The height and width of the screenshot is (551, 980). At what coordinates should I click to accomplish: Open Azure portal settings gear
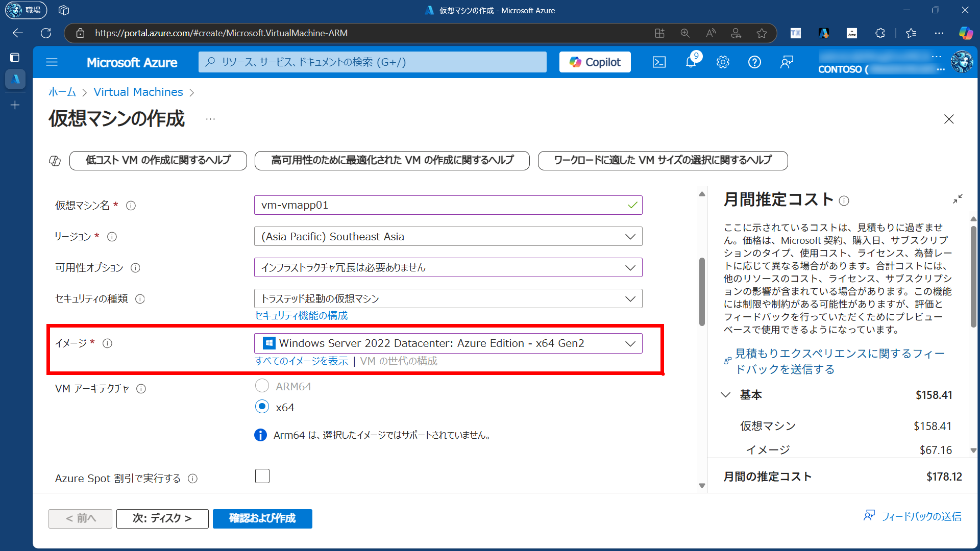pos(723,62)
